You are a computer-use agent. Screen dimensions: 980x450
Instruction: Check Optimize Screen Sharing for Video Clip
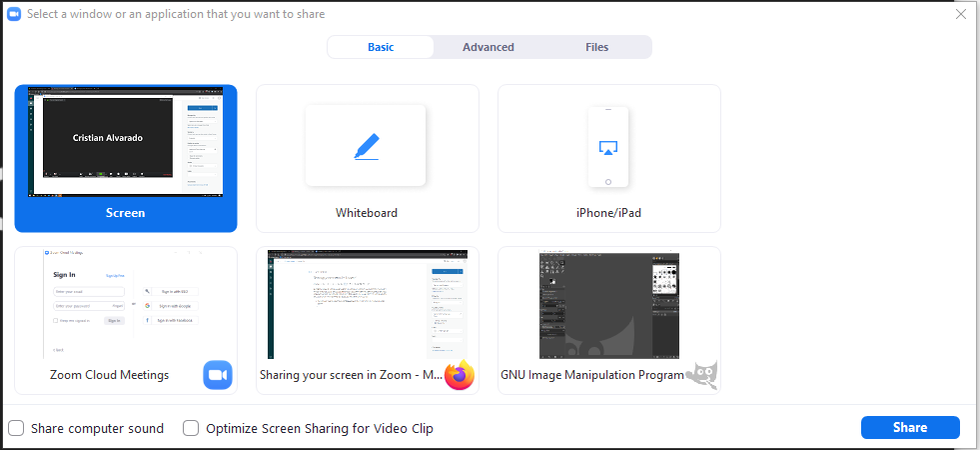coord(192,428)
